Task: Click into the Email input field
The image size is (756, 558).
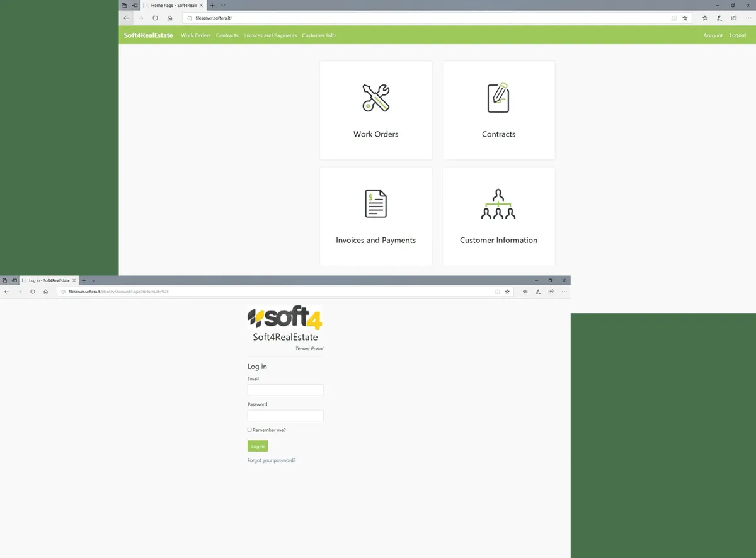Action: (x=285, y=390)
